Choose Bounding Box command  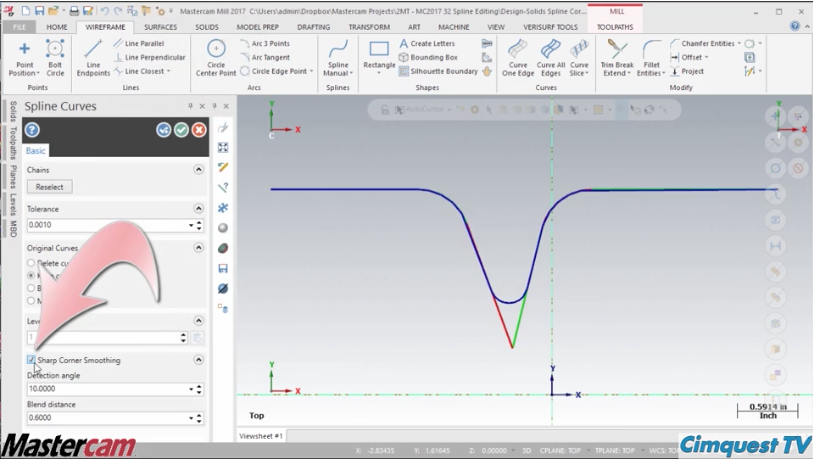click(428, 58)
